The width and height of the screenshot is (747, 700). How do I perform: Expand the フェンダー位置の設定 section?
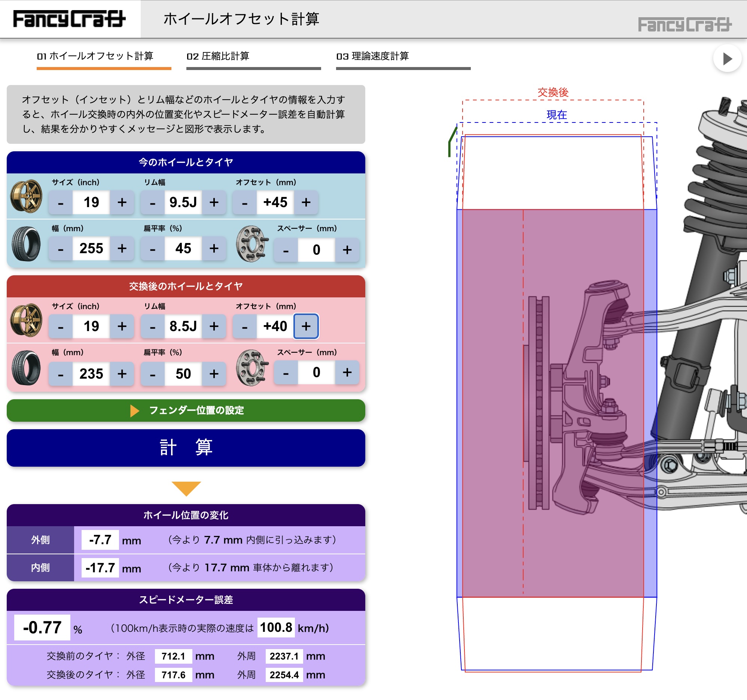(x=186, y=410)
